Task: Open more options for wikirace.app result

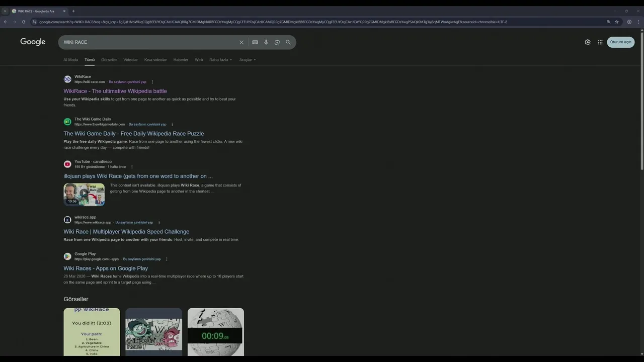Action: (159, 222)
